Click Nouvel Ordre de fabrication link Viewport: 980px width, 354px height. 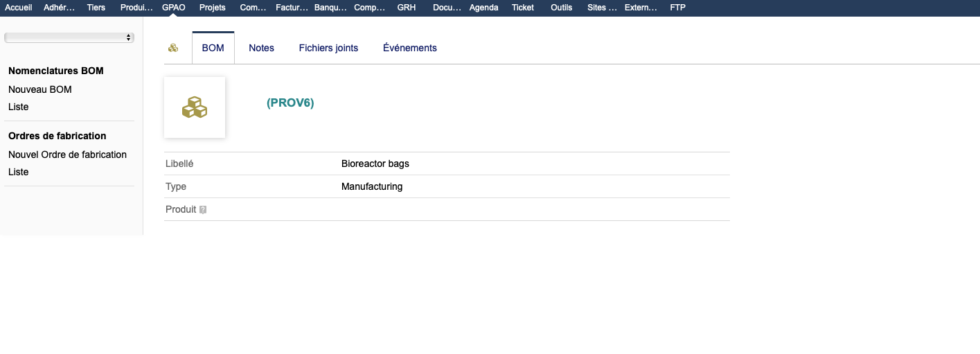(x=68, y=154)
